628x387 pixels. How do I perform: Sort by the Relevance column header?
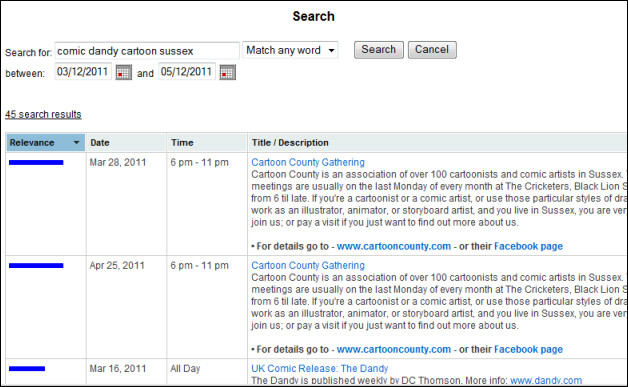tap(45, 143)
